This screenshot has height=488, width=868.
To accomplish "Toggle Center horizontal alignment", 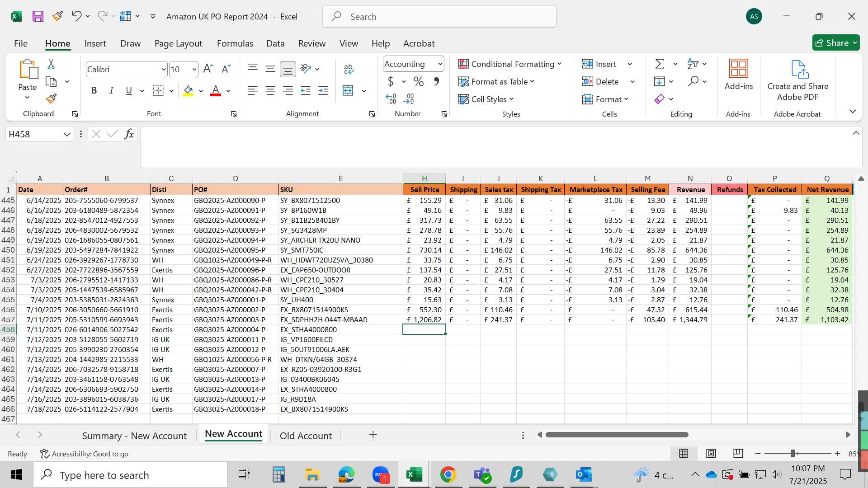I will pyautogui.click(x=270, y=91).
